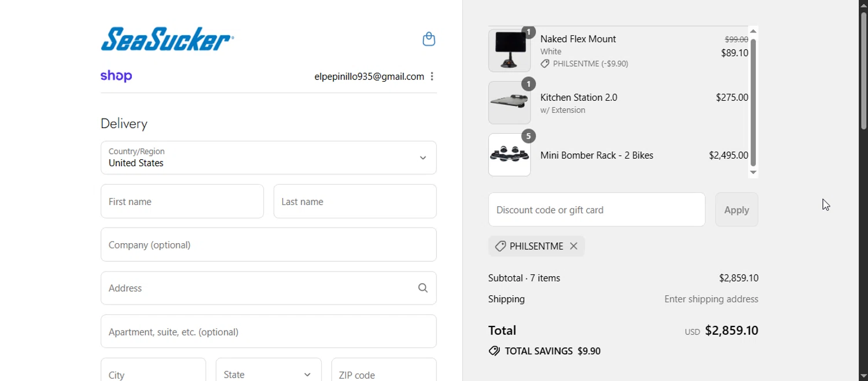Open the Country/Region dropdown
The width and height of the screenshot is (868, 381).
pyautogui.click(x=269, y=157)
